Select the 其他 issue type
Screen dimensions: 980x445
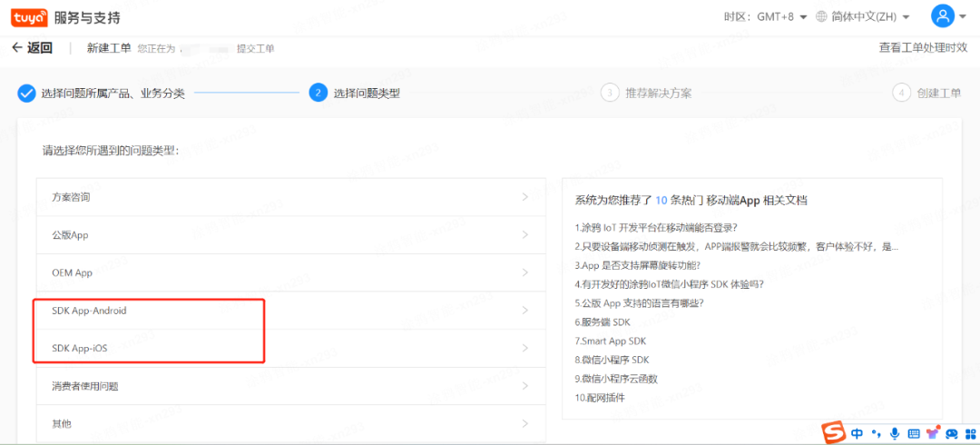tap(290, 424)
